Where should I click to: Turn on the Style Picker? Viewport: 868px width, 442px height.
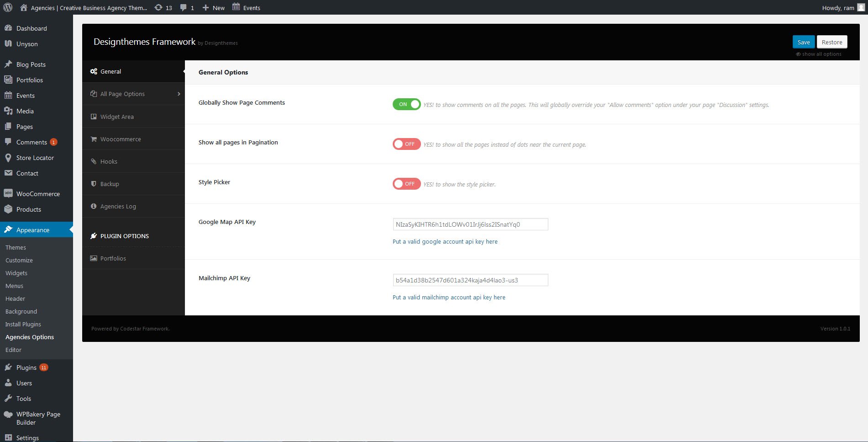pyautogui.click(x=406, y=184)
